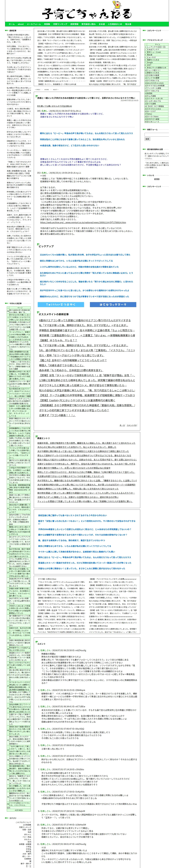This screenshot has height=868, width=174.
Task: Go to 月間ランキング from the nav bar
Action: pyautogui.click(x=60, y=24)
